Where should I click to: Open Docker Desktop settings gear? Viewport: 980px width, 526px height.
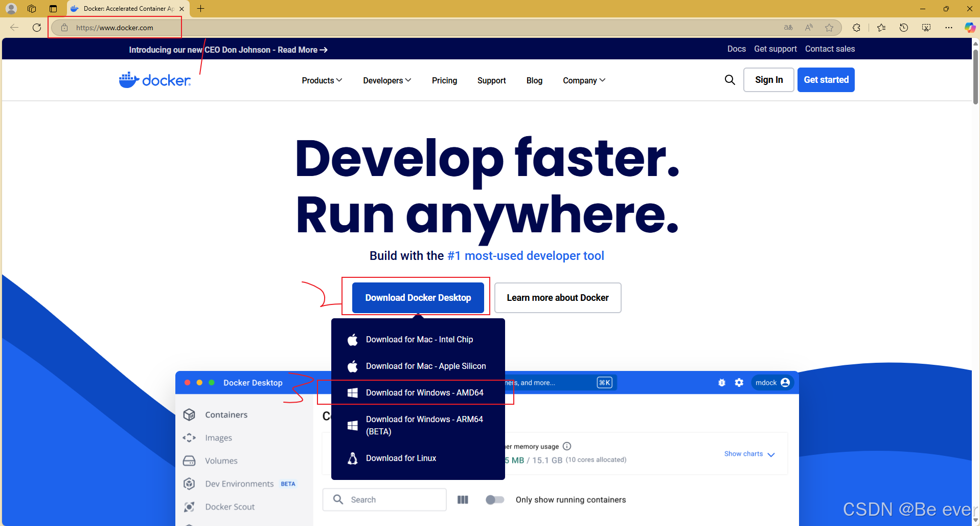(x=739, y=382)
